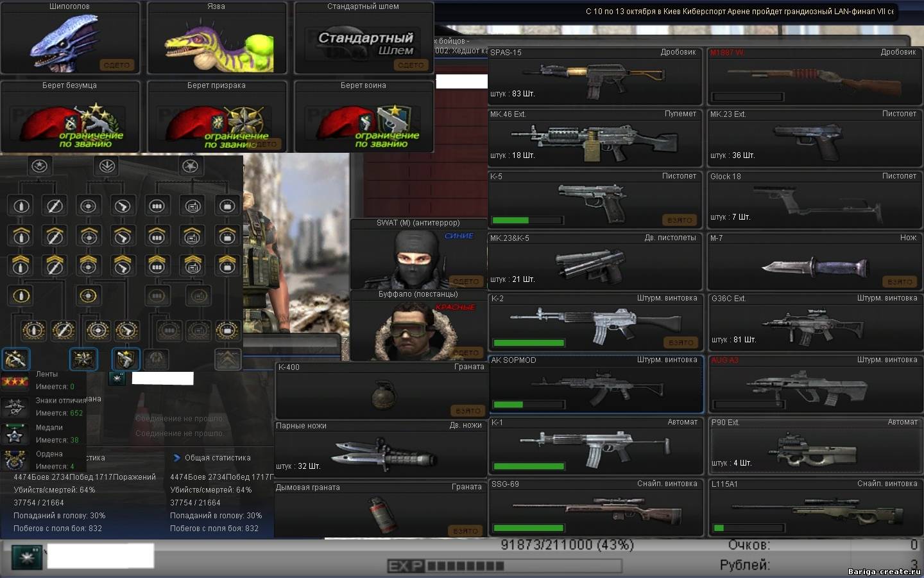This screenshot has width=924, height=578.
Task: Select the P90 Ext. submachine gun card
Action: tap(815, 446)
